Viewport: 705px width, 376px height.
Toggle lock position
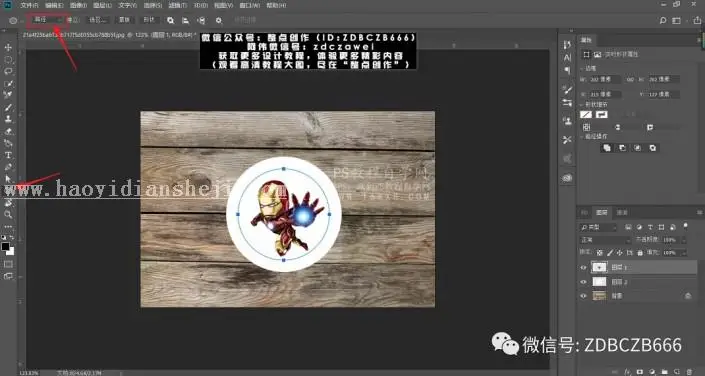coord(620,253)
